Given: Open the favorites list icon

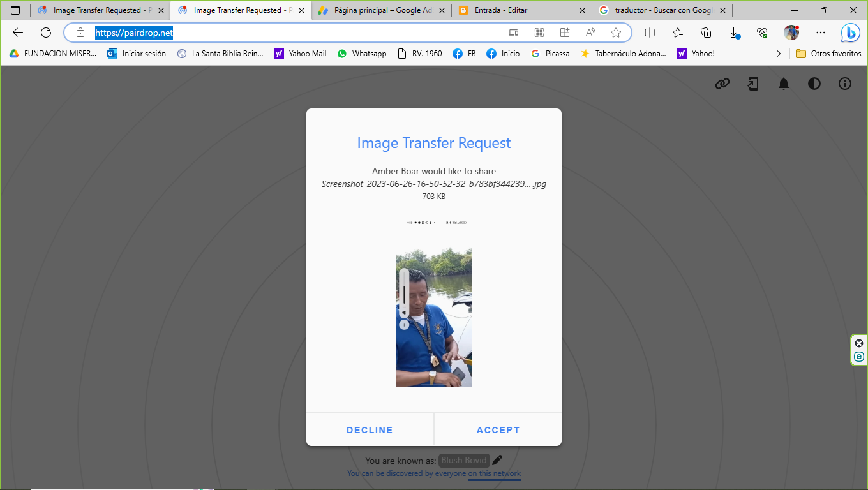Looking at the screenshot, I should tap(678, 33).
